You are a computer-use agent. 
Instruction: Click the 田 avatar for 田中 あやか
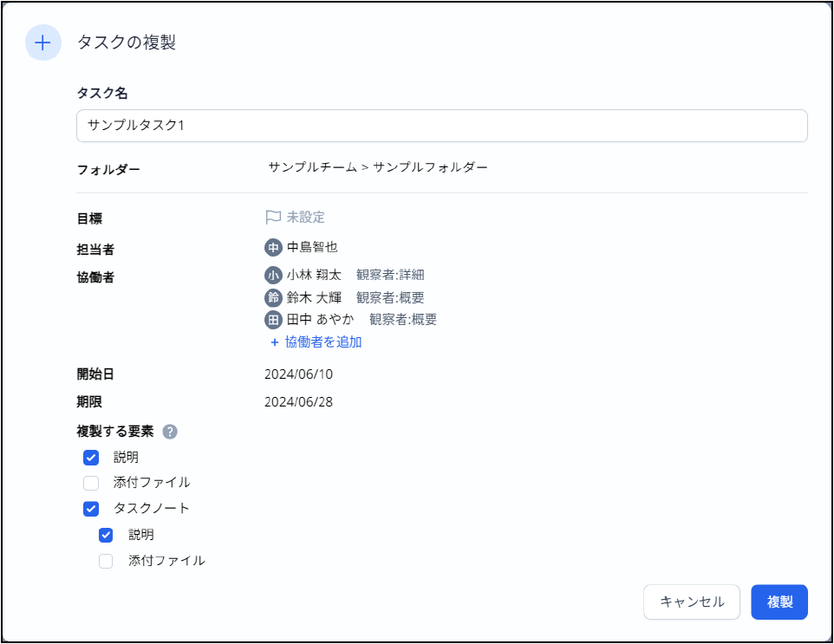273,320
